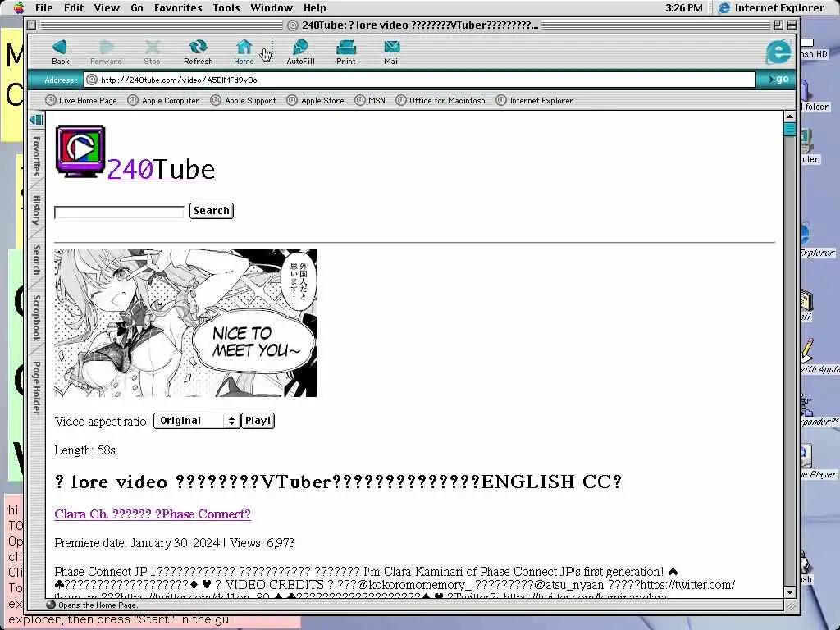Open Apple Store favorite
840x630 pixels.
tap(316, 100)
